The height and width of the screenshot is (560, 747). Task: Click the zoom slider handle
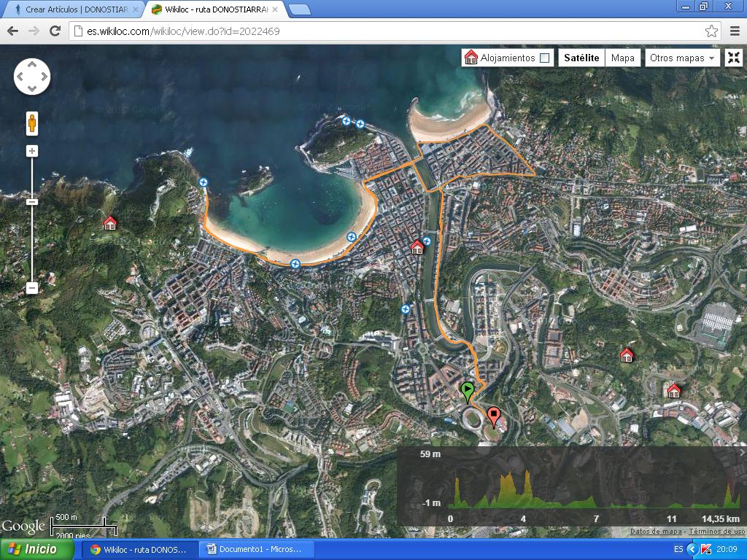32,202
